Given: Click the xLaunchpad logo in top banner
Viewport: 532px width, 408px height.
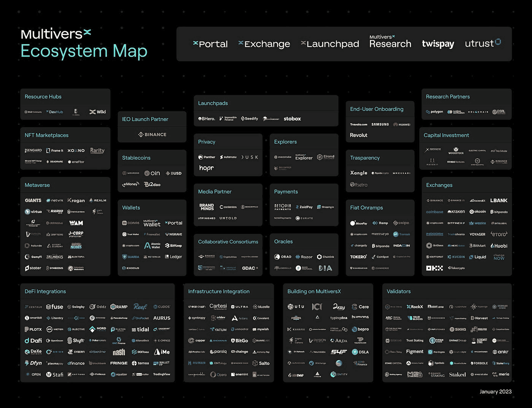Looking at the screenshot, I should point(330,44).
